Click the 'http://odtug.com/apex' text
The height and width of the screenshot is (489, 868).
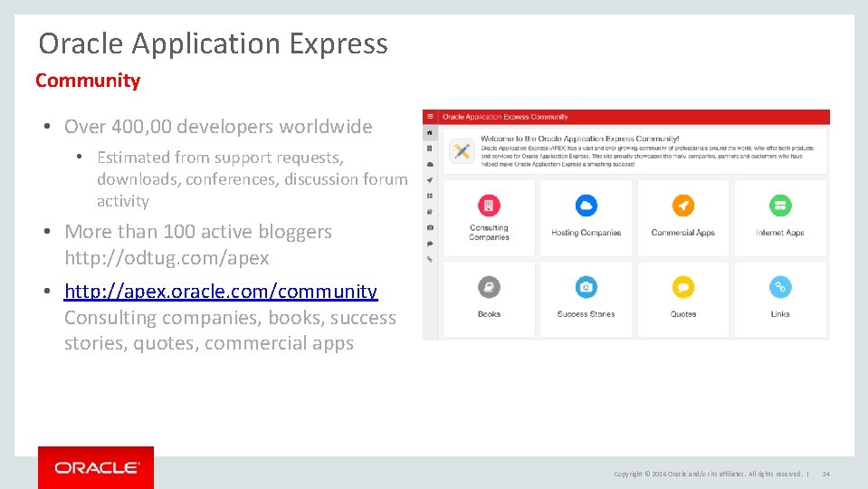(x=167, y=257)
